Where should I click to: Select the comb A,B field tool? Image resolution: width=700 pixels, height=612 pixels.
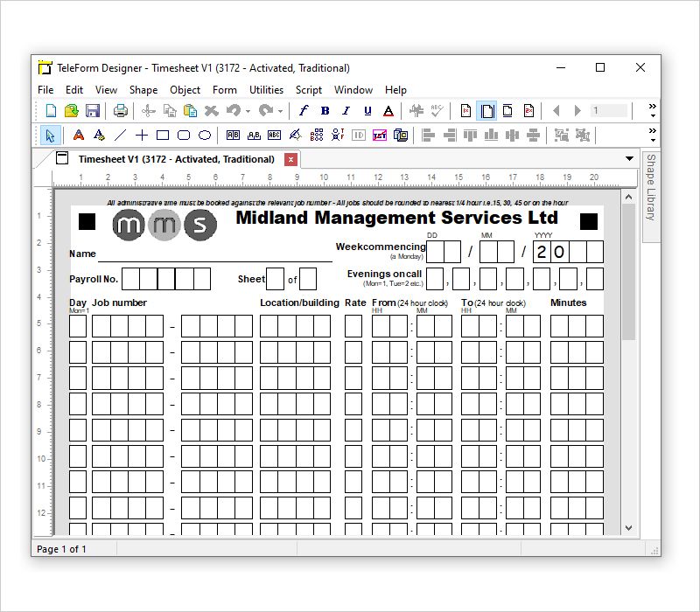(254, 135)
